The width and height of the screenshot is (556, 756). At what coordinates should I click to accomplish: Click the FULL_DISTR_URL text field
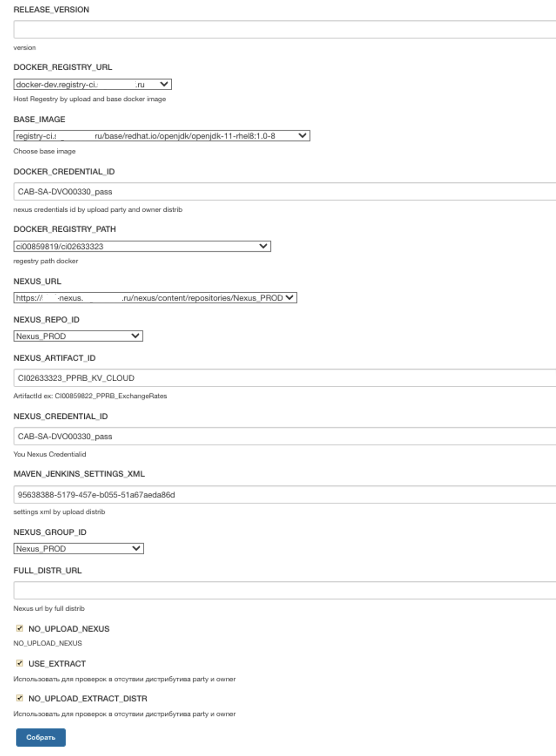tap(284, 590)
